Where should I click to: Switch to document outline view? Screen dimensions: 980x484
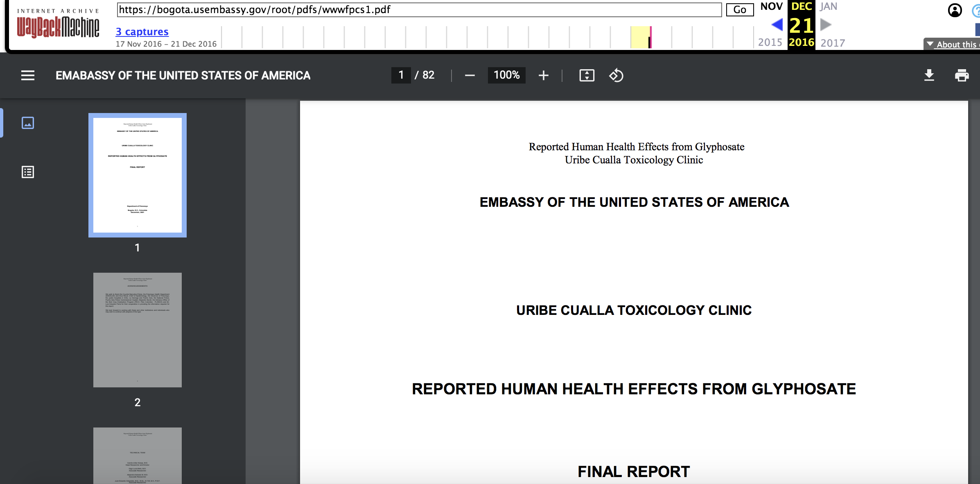(x=28, y=172)
